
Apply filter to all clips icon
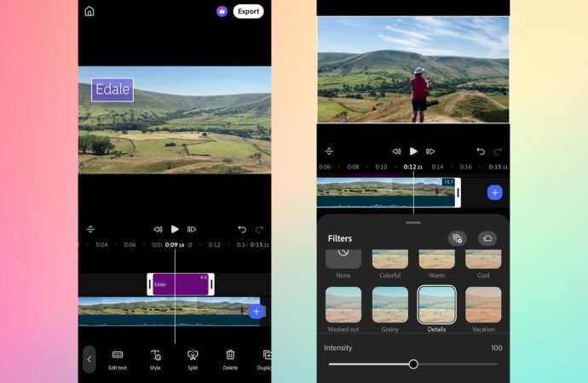458,238
